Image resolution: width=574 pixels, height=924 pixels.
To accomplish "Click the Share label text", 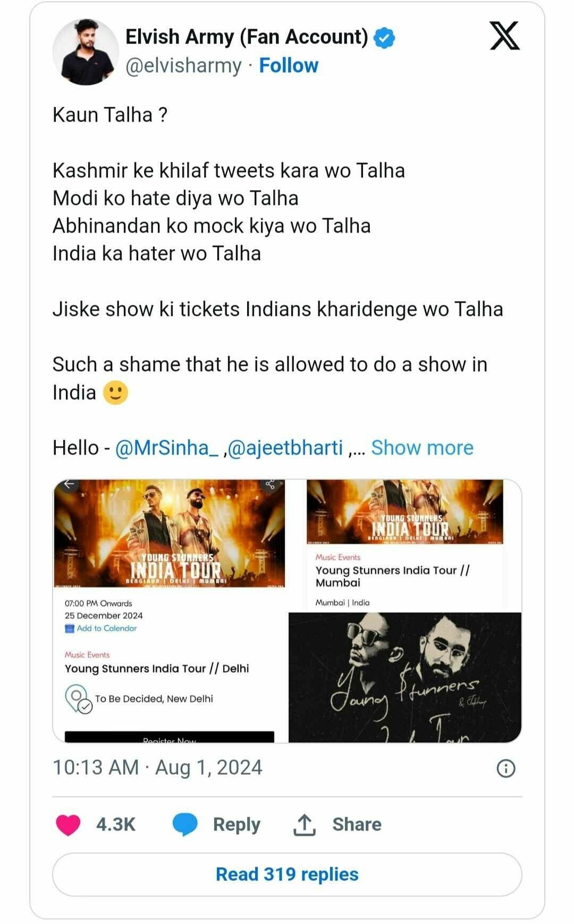I will pos(357,824).
